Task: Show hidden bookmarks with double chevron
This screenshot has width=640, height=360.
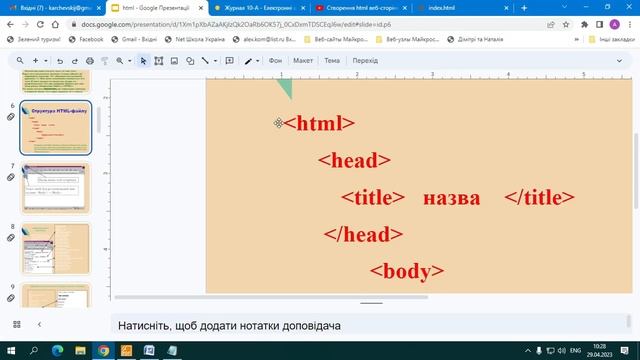Action: [576, 40]
